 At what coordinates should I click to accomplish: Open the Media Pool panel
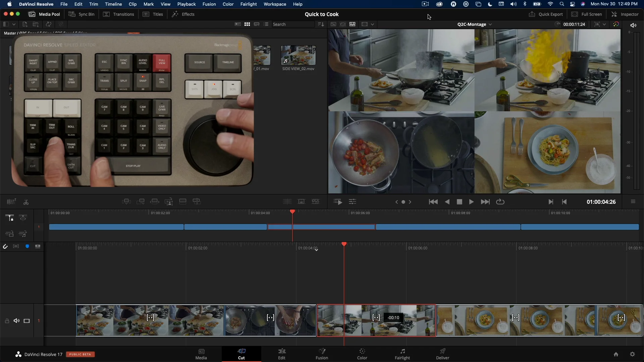tap(44, 14)
